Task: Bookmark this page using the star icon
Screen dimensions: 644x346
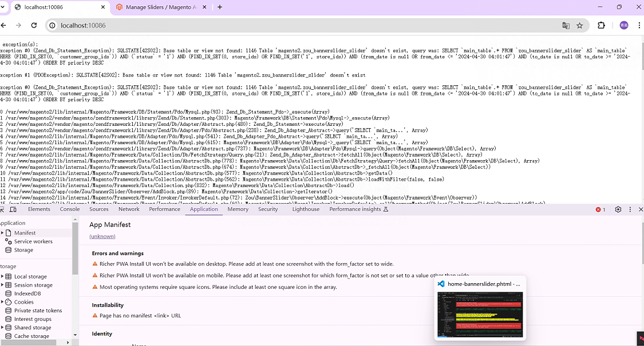Action: click(579, 26)
